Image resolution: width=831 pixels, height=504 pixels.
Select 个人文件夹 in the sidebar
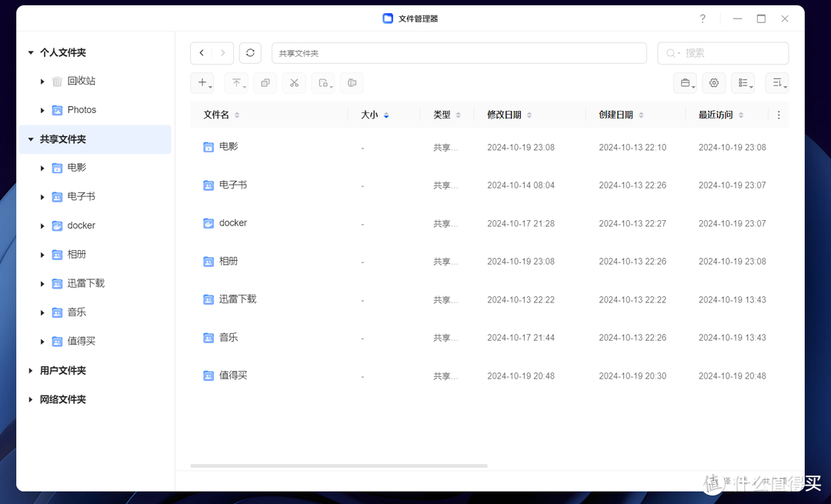[65, 52]
